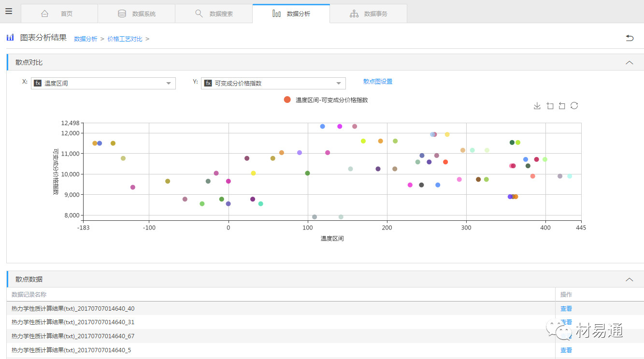
Task: Download the scatter chart as an image
Action: 537,106
